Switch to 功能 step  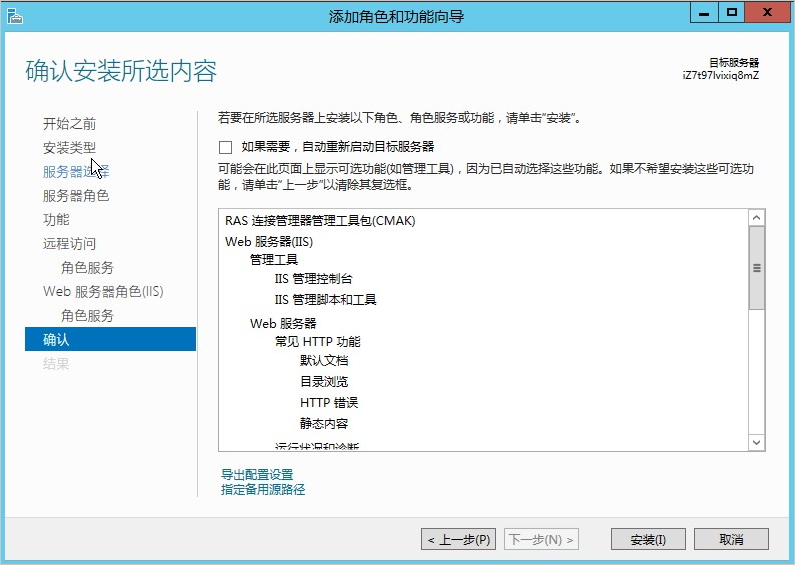56,220
